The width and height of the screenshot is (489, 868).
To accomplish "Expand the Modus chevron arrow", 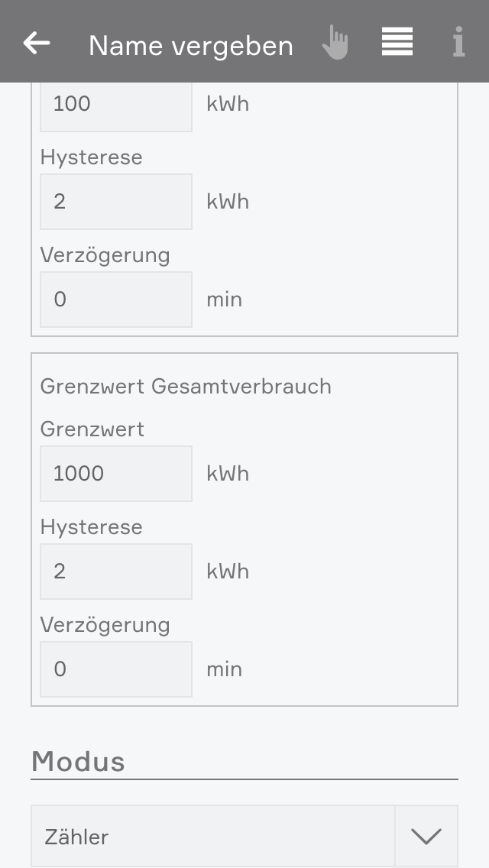I will [x=426, y=837].
